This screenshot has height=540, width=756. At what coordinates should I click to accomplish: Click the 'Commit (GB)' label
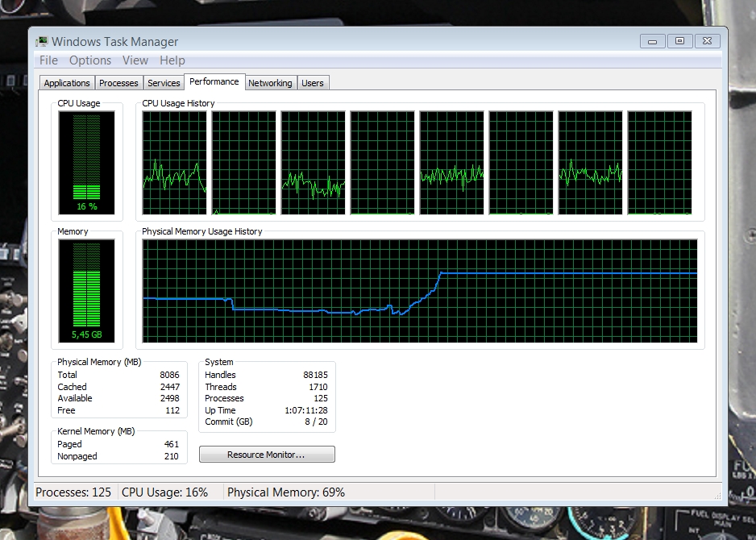229,422
